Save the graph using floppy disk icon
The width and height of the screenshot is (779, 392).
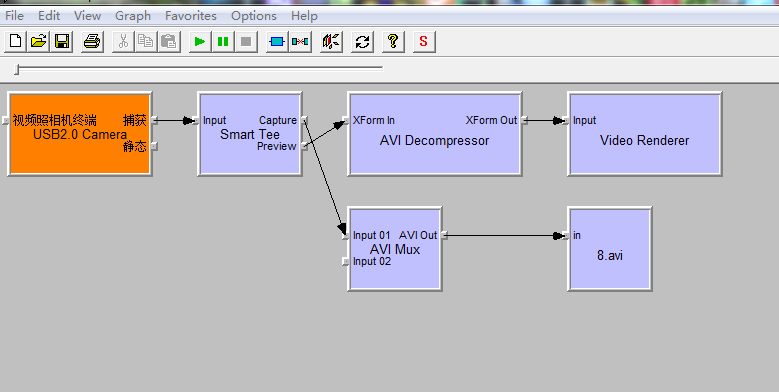pos(62,41)
